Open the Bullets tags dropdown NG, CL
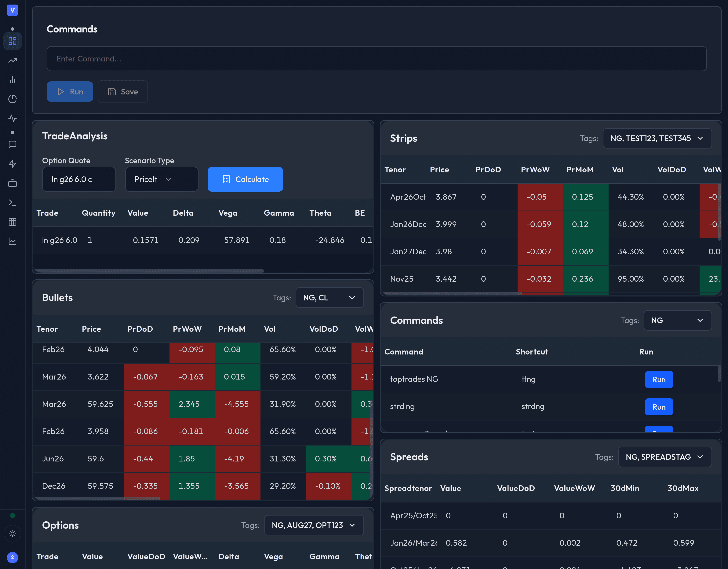 click(x=329, y=298)
